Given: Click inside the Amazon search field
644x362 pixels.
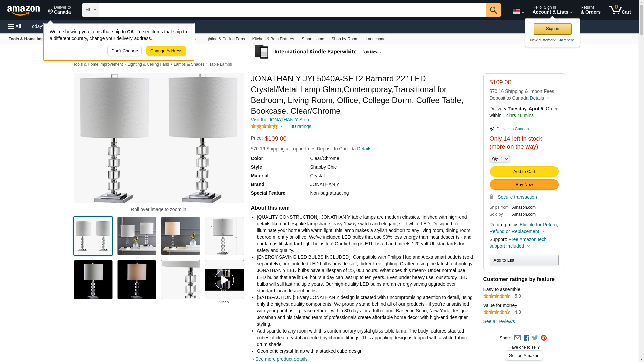Looking at the screenshot, I should [292, 10].
